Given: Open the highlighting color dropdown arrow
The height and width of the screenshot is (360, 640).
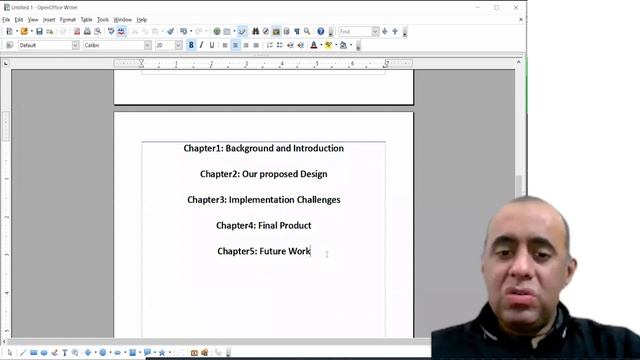Looking at the screenshot, I should tap(336, 45).
